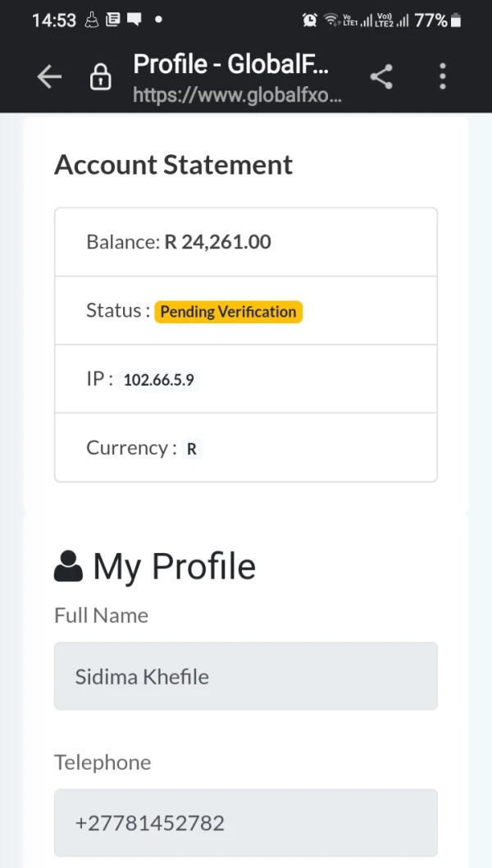Tap the Profile - GlobalF page title
Viewport: 492px width, 868px height.
pyautogui.click(x=230, y=64)
